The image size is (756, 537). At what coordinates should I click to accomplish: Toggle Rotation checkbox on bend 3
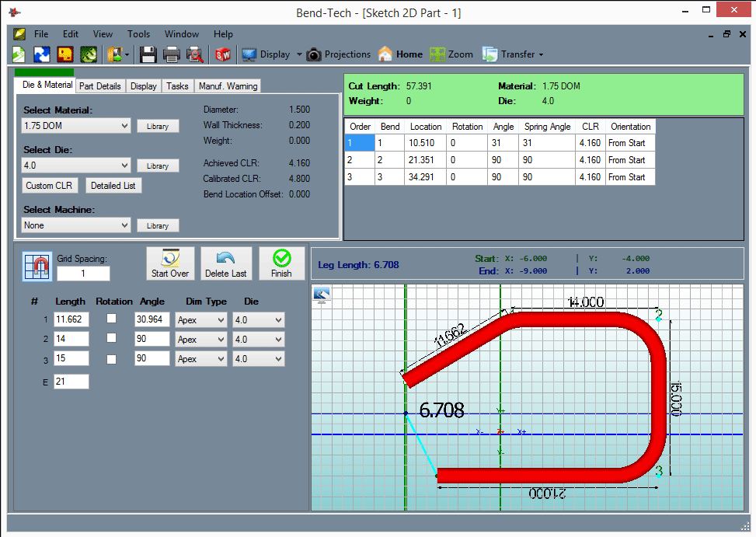[113, 358]
